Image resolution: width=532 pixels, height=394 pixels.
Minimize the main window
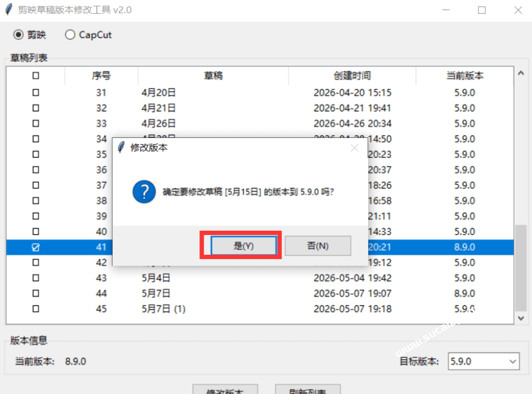pos(446,10)
